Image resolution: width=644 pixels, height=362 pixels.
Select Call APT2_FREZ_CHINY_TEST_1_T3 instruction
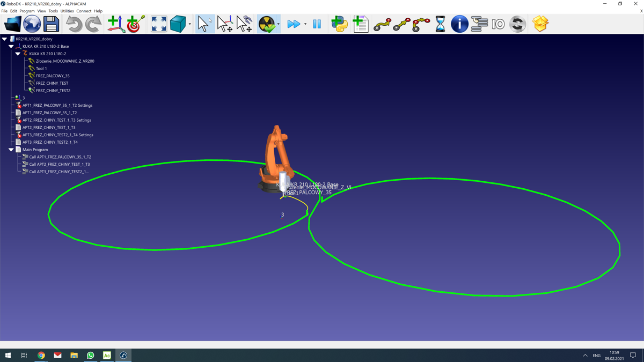(x=60, y=165)
